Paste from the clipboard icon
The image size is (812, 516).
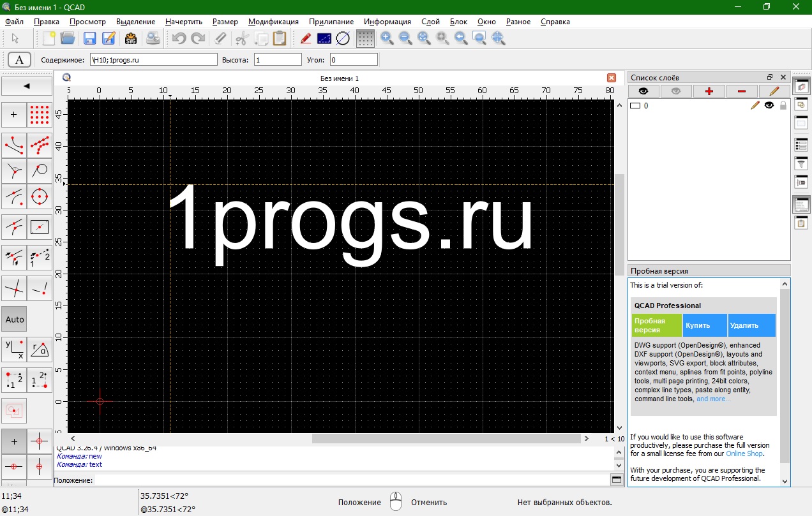point(280,38)
